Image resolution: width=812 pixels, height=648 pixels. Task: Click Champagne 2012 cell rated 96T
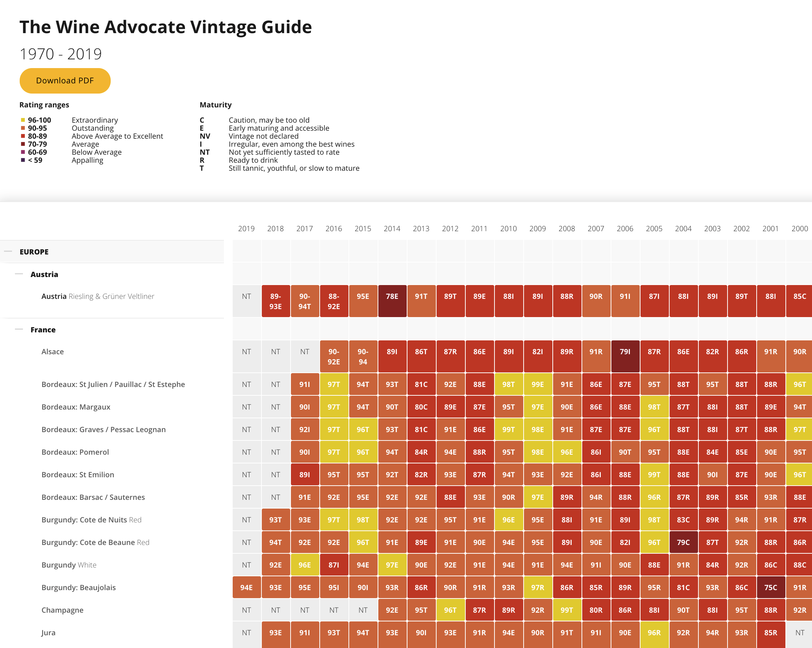pos(450,611)
